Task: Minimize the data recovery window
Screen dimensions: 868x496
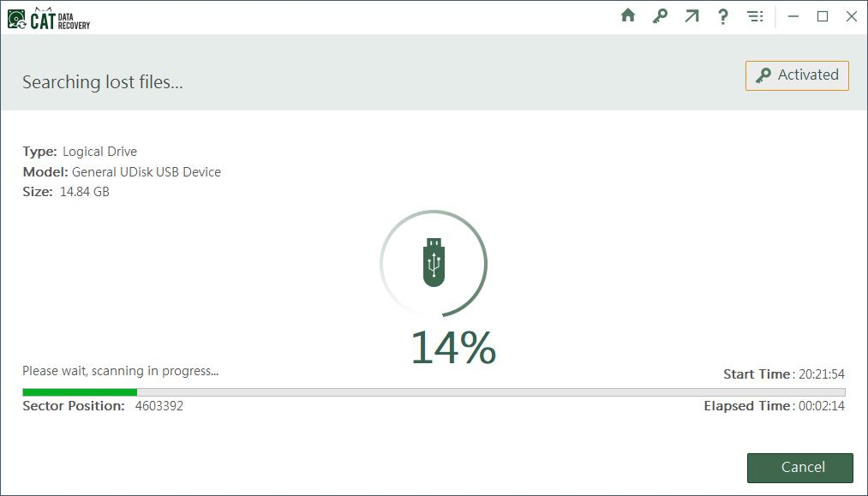Action: 793,16
